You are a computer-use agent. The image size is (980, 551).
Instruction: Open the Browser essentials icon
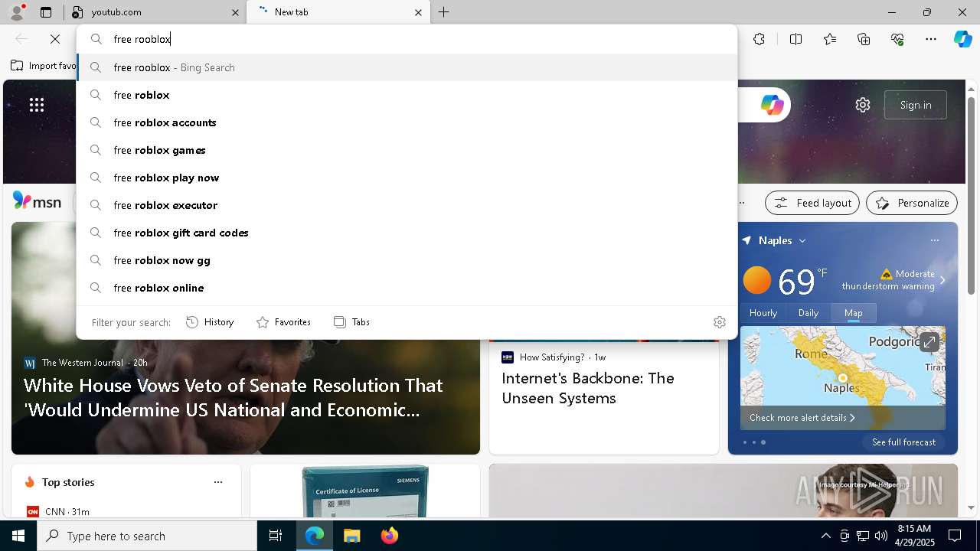897,39
